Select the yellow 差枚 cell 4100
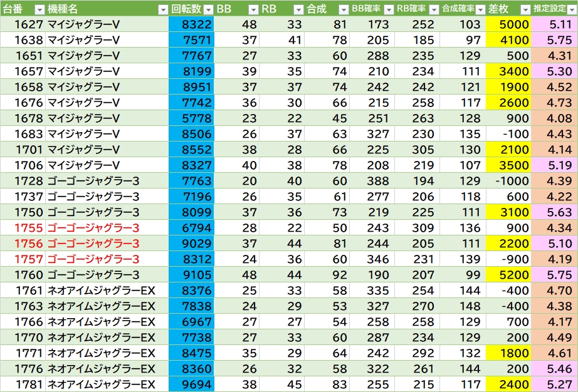The width and height of the screenshot is (578, 392). pos(508,39)
